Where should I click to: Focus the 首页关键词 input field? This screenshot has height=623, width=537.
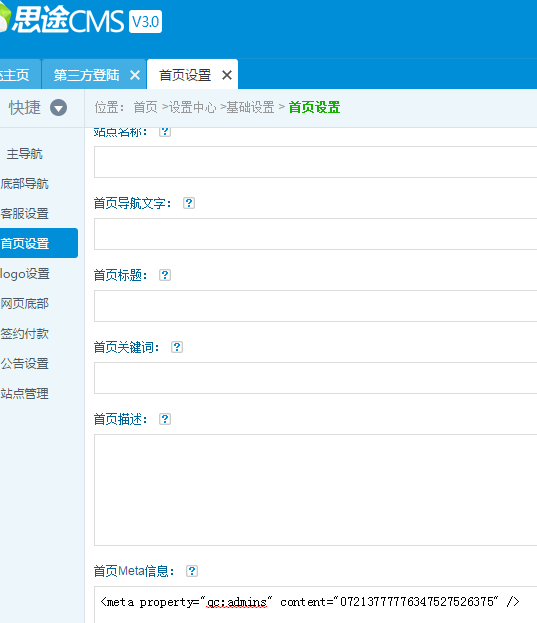click(315, 378)
